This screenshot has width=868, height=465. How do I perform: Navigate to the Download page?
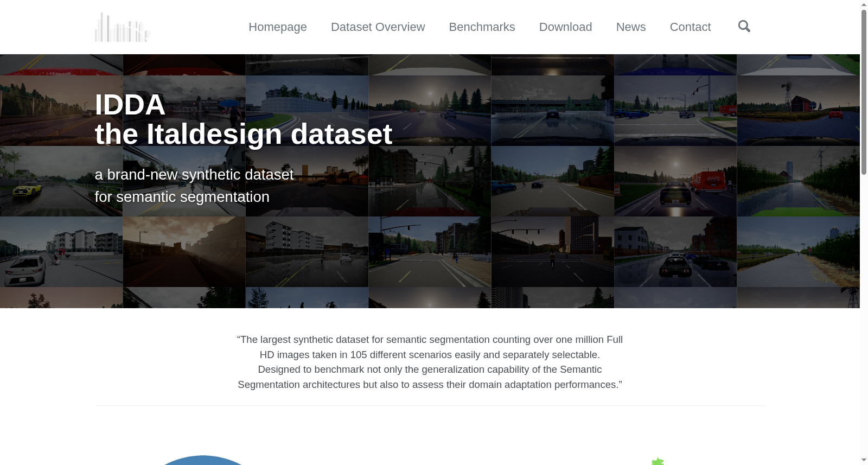tap(565, 27)
